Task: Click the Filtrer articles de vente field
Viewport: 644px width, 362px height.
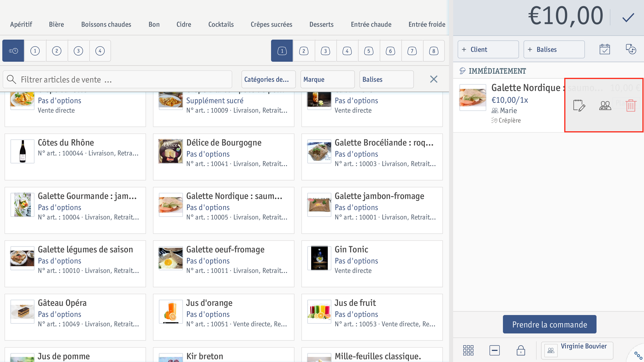Action: [x=118, y=79]
